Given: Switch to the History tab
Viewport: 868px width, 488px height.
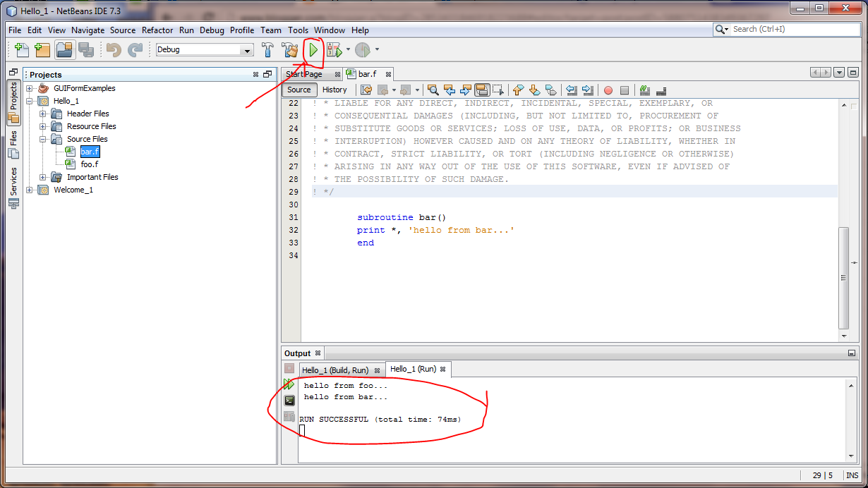Looking at the screenshot, I should 334,90.
